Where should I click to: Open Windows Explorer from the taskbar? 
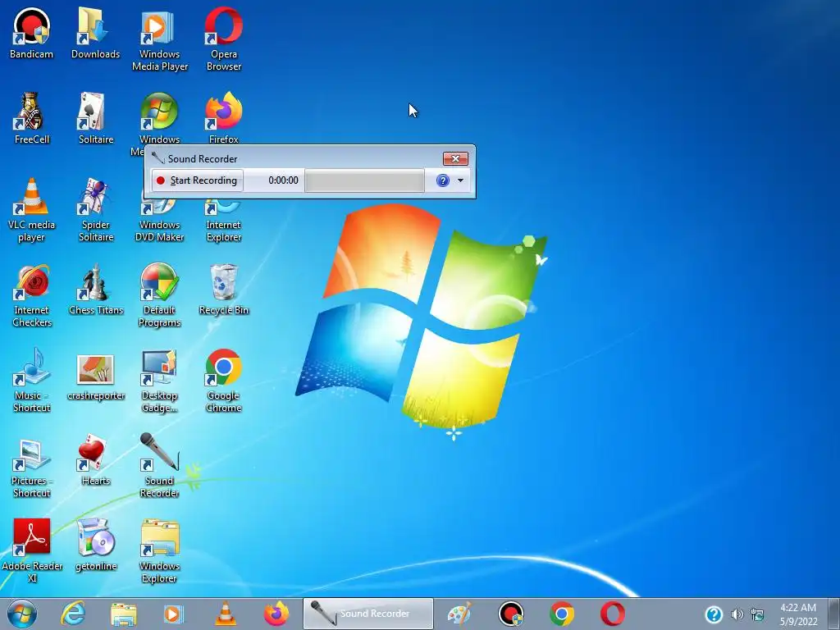[123, 614]
